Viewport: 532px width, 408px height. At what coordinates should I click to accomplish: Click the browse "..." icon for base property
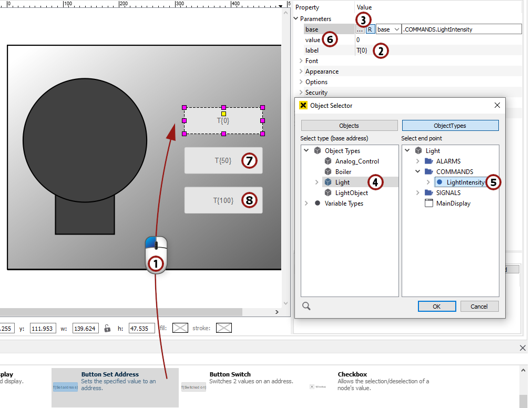(x=361, y=29)
